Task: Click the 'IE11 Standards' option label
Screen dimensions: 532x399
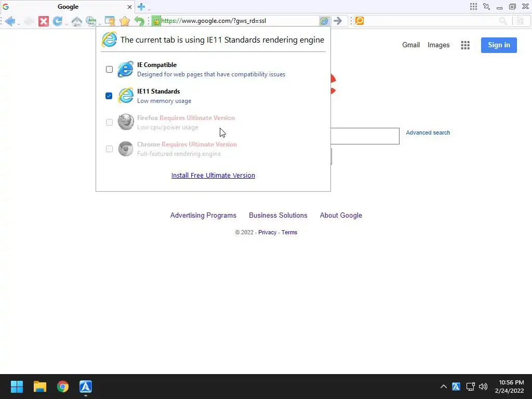Action: click(x=158, y=91)
